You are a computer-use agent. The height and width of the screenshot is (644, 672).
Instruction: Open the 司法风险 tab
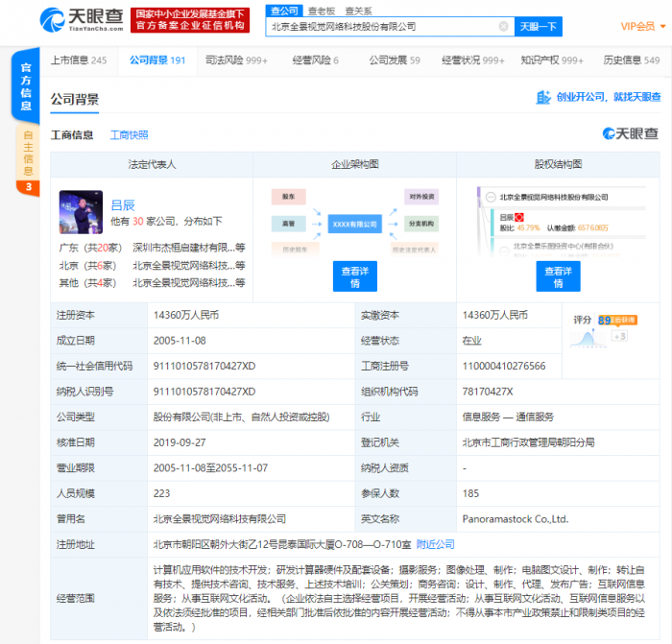tap(236, 60)
